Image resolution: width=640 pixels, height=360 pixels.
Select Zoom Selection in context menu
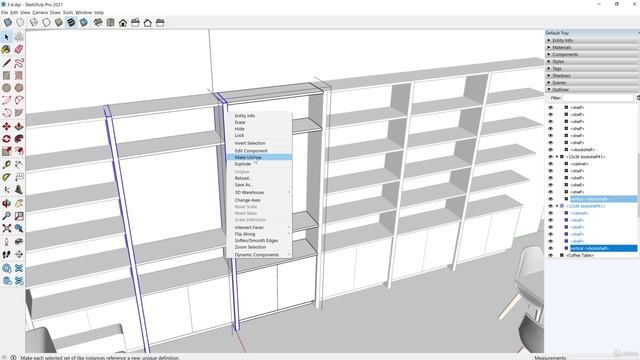point(259,247)
